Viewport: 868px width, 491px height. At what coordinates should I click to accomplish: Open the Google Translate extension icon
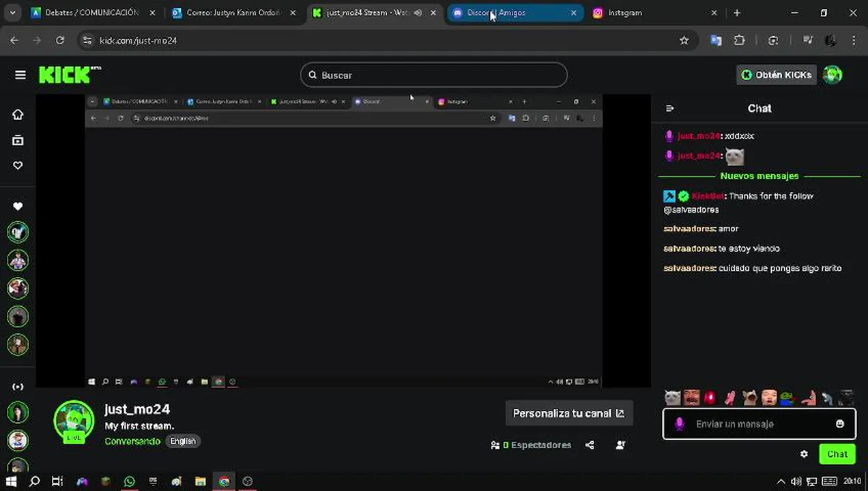(716, 41)
